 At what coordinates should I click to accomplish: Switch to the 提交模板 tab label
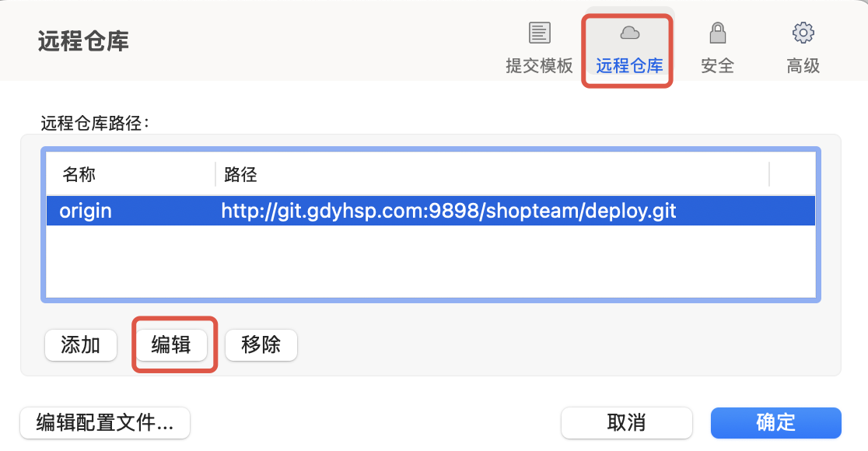point(539,66)
